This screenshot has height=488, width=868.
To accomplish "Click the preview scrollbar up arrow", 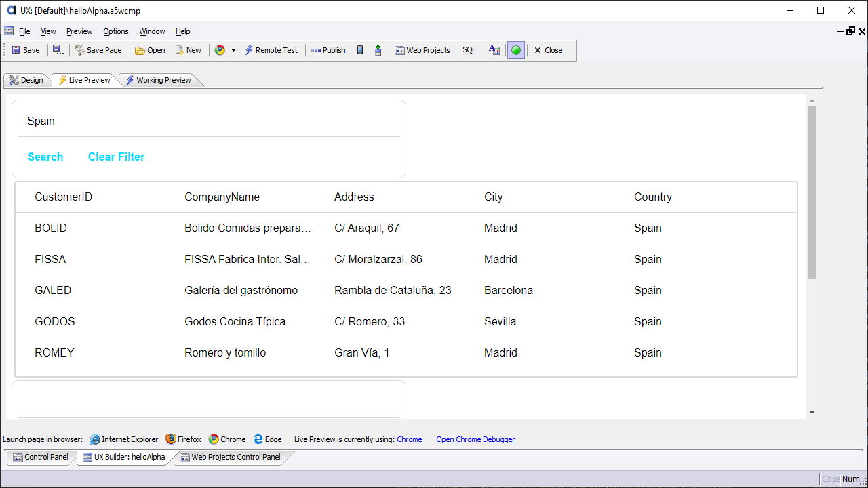I will click(812, 101).
